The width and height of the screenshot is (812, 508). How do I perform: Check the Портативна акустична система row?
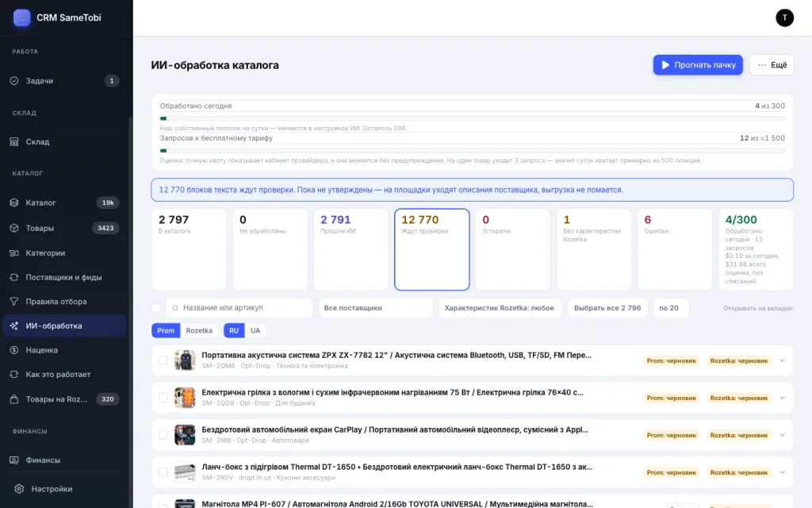(x=163, y=360)
